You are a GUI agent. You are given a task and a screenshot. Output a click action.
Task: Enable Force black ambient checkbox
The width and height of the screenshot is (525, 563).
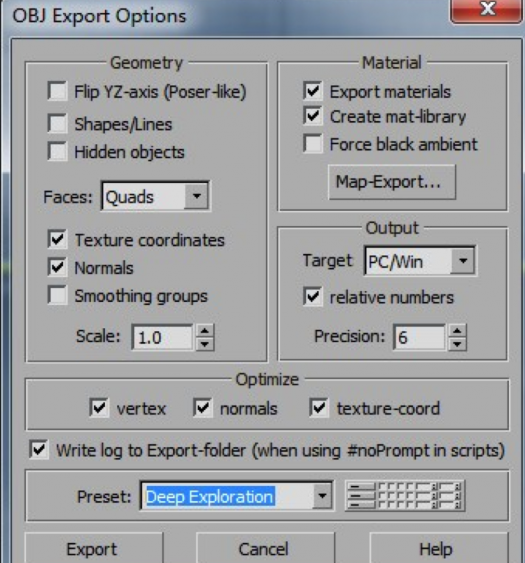pos(313,144)
